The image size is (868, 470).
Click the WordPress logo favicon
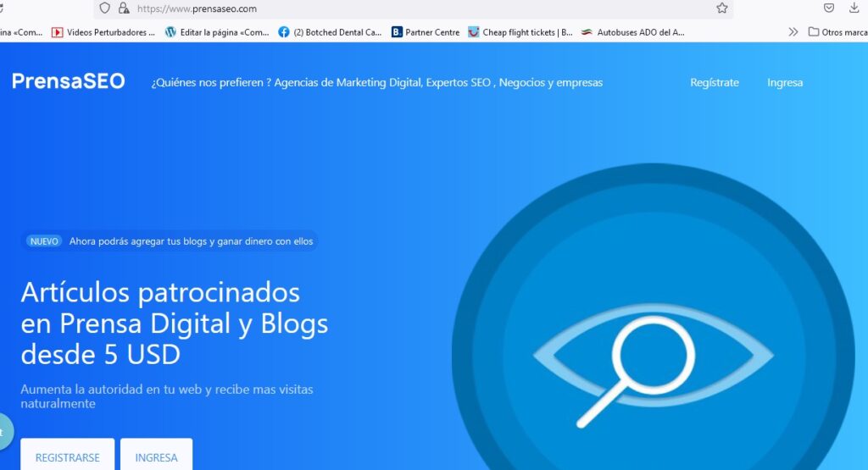coord(170,32)
